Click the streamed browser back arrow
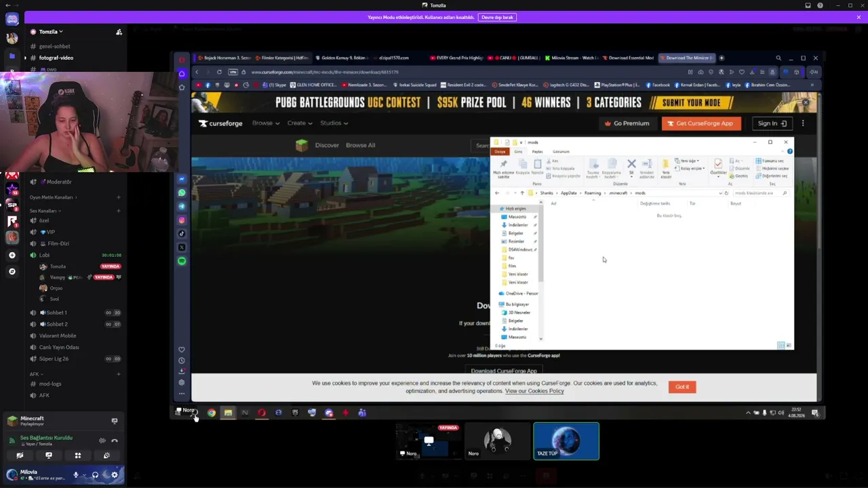This screenshot has width=868, height=488. point(197,72)
